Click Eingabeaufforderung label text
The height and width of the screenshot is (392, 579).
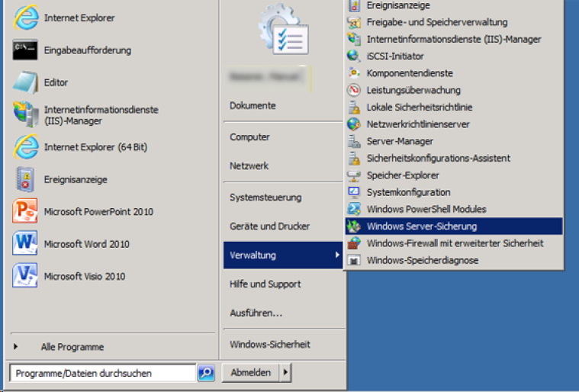click(88, 50)
